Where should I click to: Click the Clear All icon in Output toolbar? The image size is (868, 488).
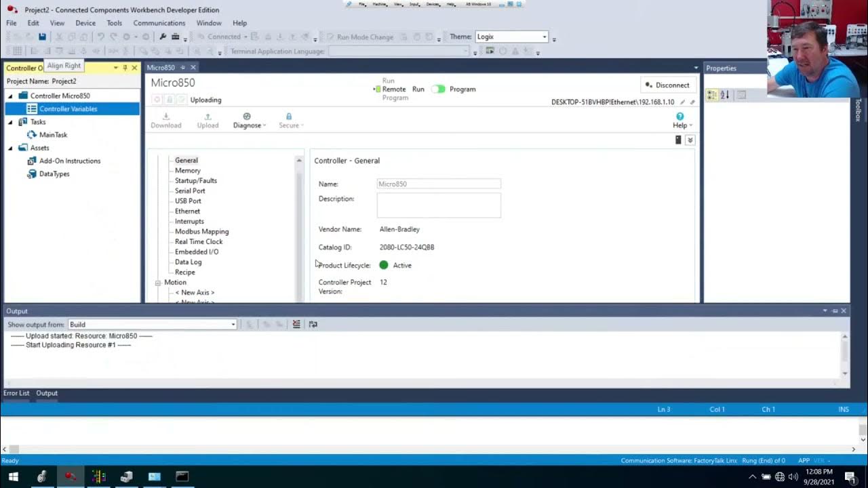click(296, 325)
